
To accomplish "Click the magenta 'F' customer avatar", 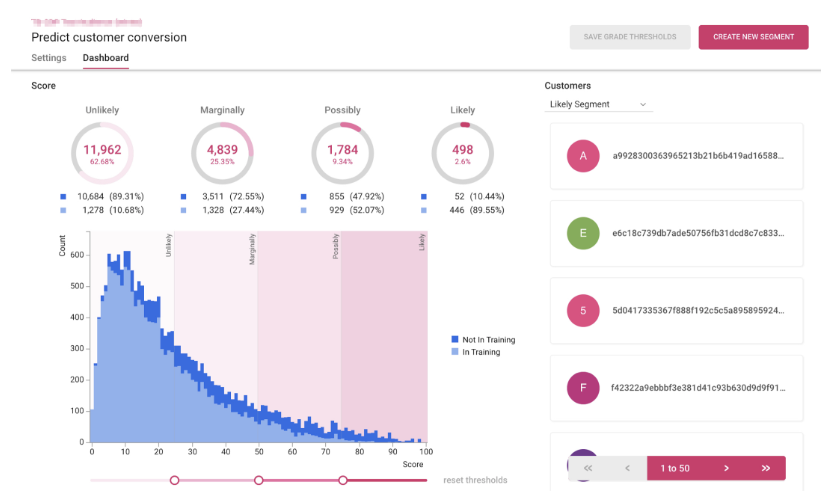I will click(x=583, y=387).
